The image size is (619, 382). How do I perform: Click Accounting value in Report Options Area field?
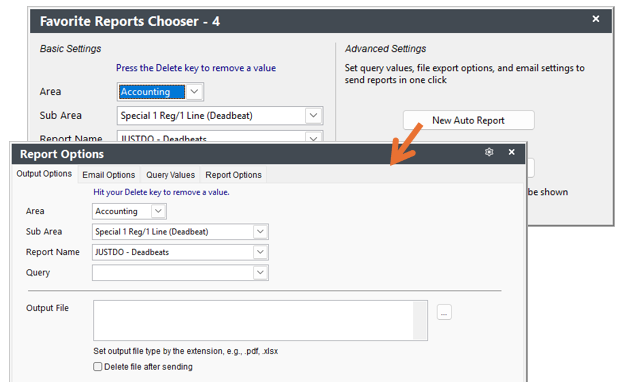point(116,211)
